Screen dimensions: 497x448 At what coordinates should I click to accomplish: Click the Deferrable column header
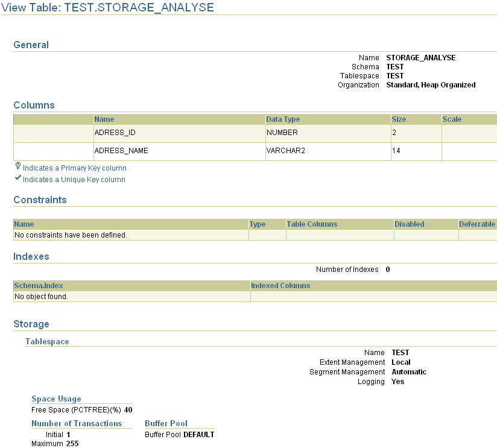[x=477, y=224]
